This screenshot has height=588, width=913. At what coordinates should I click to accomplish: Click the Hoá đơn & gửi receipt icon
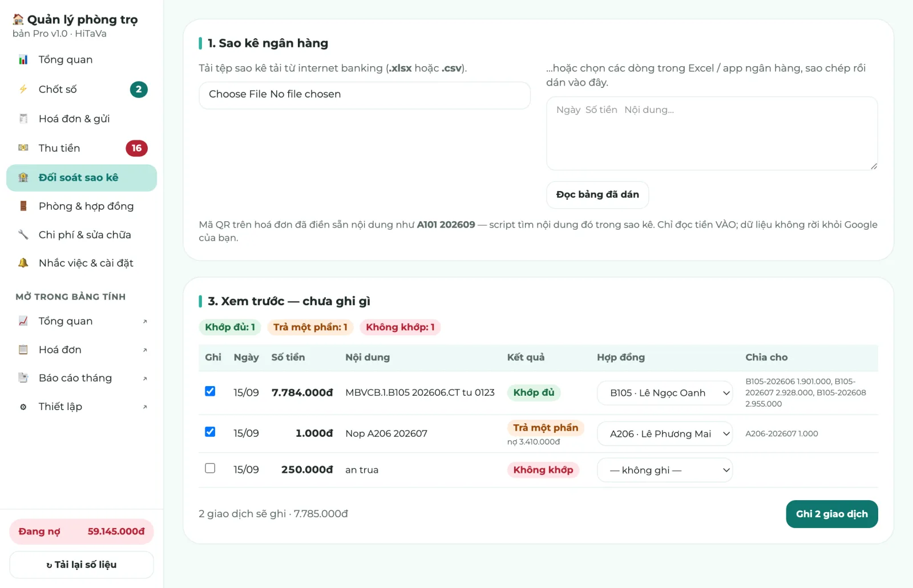pos(23,119)
